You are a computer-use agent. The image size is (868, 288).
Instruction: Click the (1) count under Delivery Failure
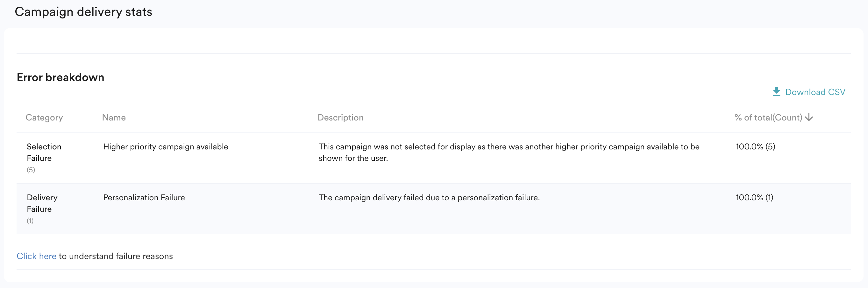(30, 221)
